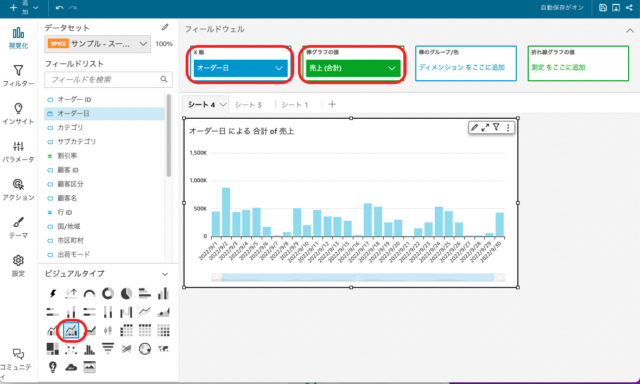The width and height of the screenshot is (640, 384).
Task: Open the 追加 add dropdown
Action: coord(24,8)
